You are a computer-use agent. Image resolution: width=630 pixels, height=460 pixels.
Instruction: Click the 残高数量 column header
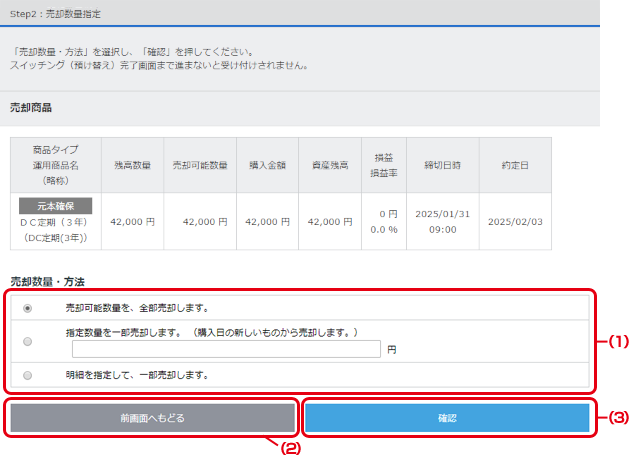[132, 165]
